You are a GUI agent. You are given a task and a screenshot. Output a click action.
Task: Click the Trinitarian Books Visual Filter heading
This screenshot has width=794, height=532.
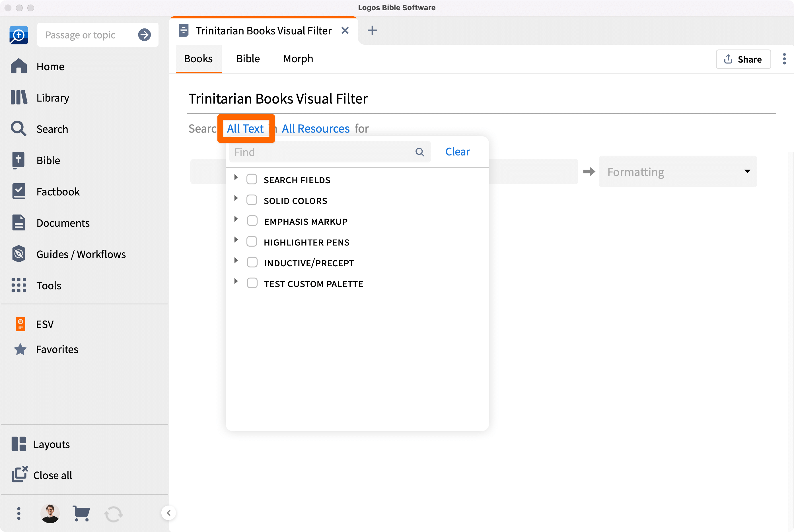pyautogui.click(x=278, y=98)
